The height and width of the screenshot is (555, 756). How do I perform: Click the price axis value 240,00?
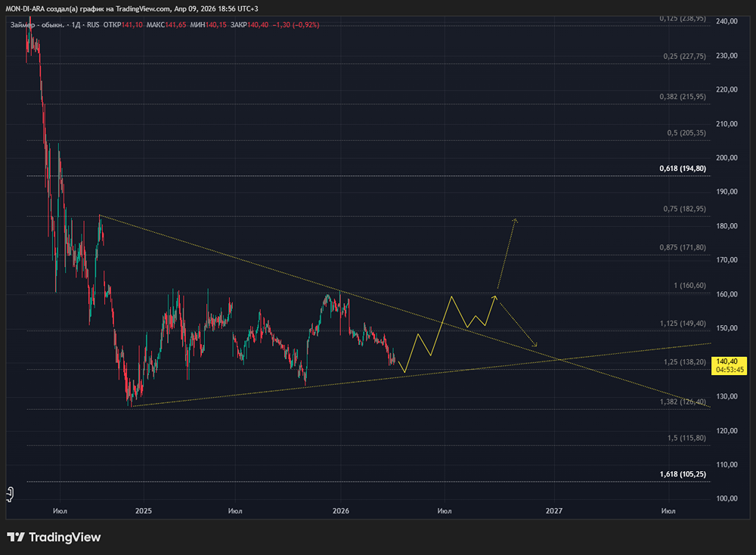pyautogui.click(x=727, y=21)
